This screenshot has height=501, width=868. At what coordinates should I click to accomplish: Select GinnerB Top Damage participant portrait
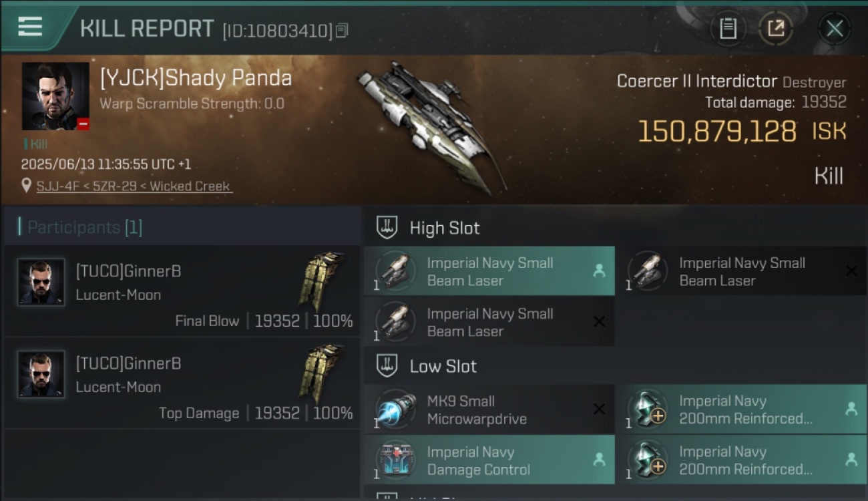(x=41, y=374)
